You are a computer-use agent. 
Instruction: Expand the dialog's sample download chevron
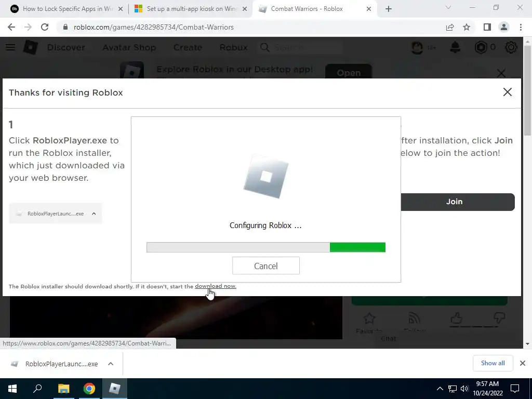(x=94, y=214)
